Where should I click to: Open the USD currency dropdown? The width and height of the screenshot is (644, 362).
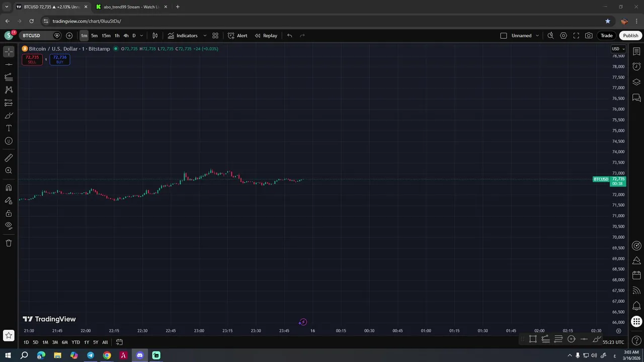point(618,49)
